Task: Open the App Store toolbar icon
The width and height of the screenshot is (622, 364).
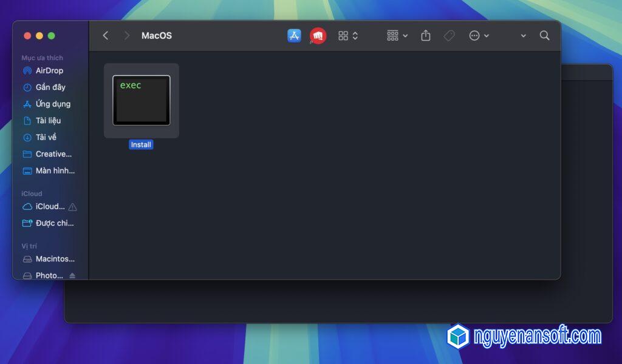Action: [295, 36]
